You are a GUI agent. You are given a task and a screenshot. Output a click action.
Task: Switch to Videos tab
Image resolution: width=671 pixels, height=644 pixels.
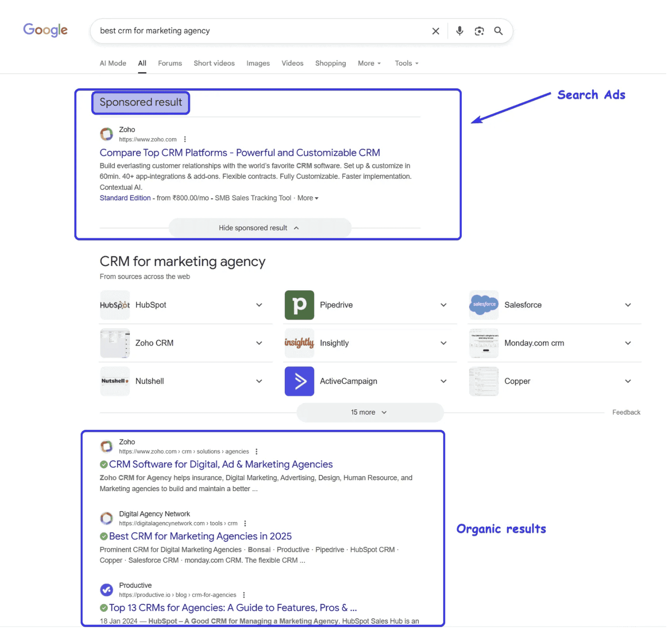coord(292,63)
